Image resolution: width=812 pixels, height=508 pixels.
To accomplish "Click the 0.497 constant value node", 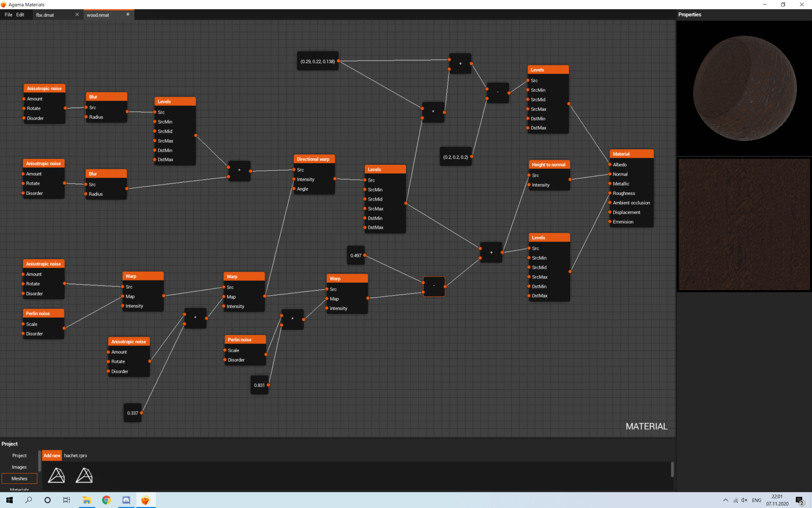I will (356, 256).
